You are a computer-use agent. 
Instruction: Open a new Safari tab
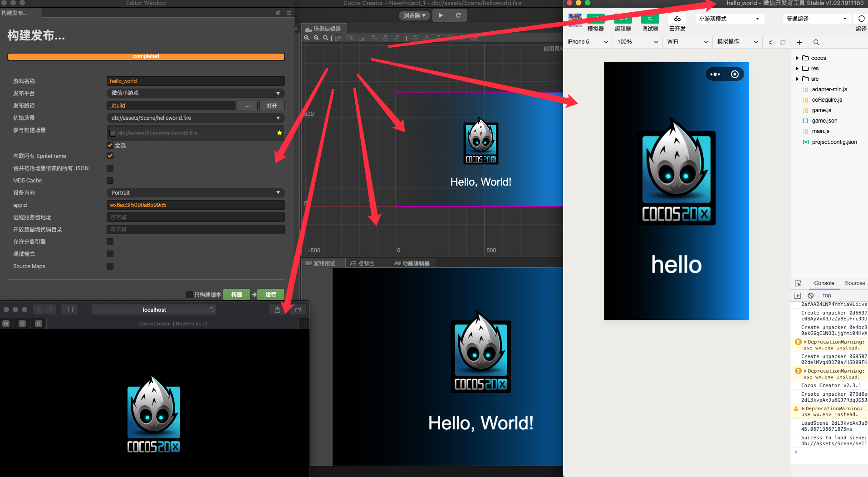pyautogui.click(x=304, y=324)
